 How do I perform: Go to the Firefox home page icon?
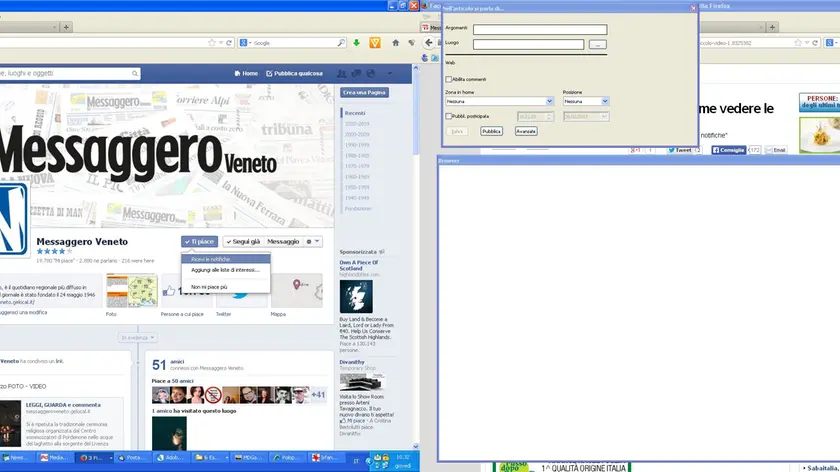(x=395, y=43)
